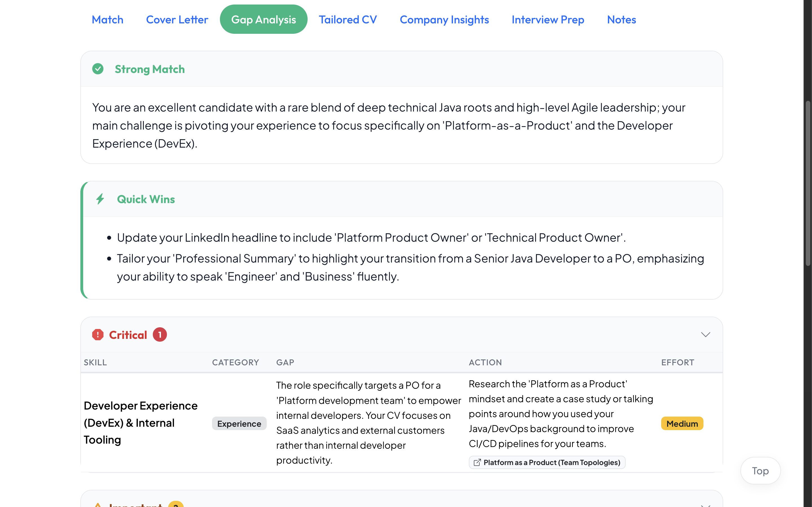The width and height of the screenshot is (812, 507).
Task: Collapse the Critical section with its chevron
Action: point(705,335)
